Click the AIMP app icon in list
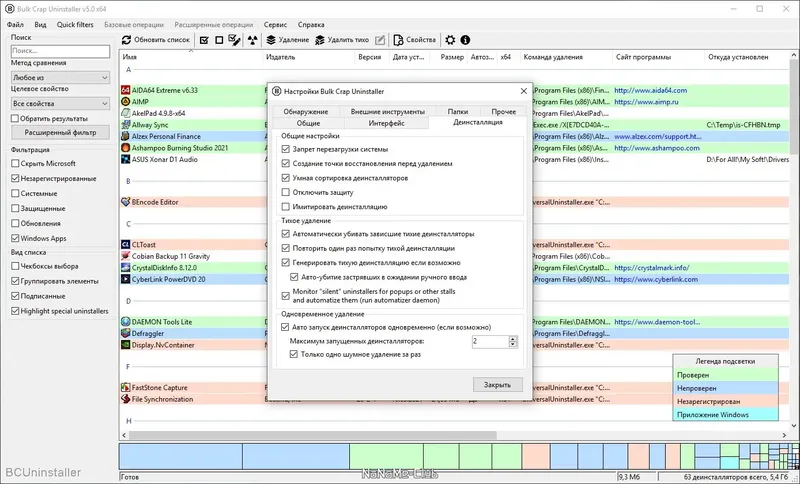 [126, 101]
